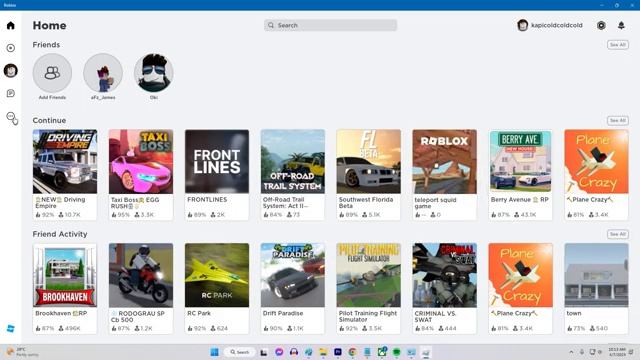The image size is (640, 360).
Task: Open Spotify from the taskbar
Action: click(x=396, y=352)
